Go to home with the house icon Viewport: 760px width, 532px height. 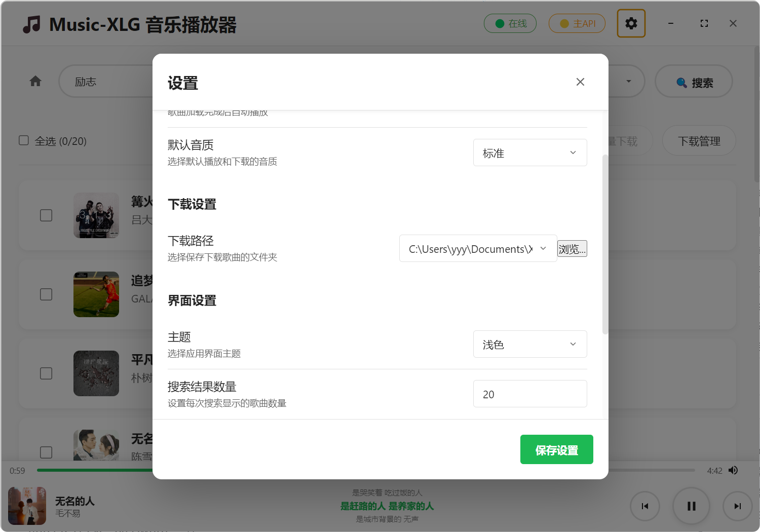pos(35,81)
